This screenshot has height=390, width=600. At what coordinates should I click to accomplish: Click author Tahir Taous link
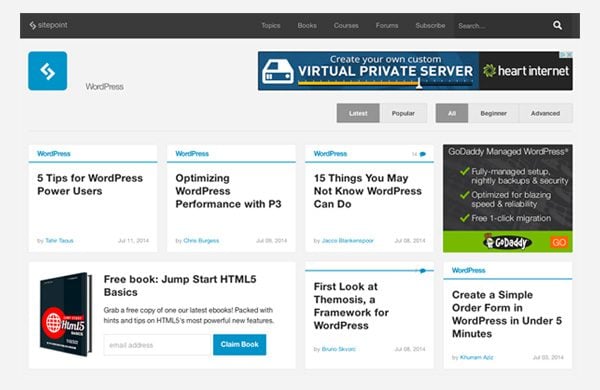point(59,241)
